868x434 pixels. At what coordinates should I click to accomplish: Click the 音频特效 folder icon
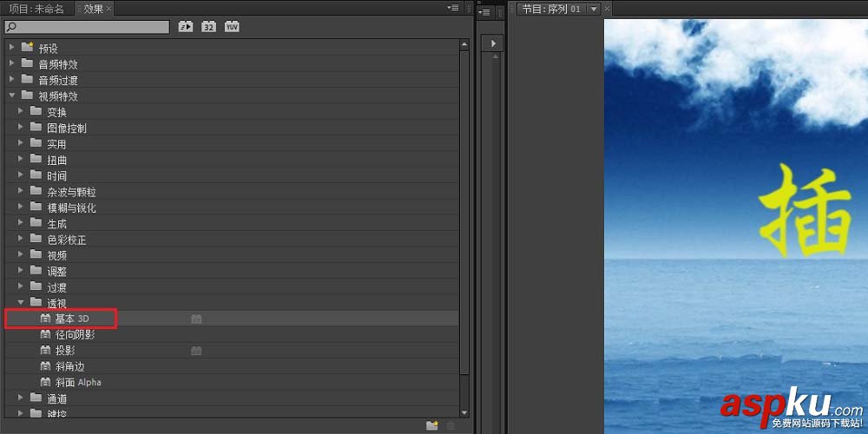pyautogui.click(x=27, y=63)
